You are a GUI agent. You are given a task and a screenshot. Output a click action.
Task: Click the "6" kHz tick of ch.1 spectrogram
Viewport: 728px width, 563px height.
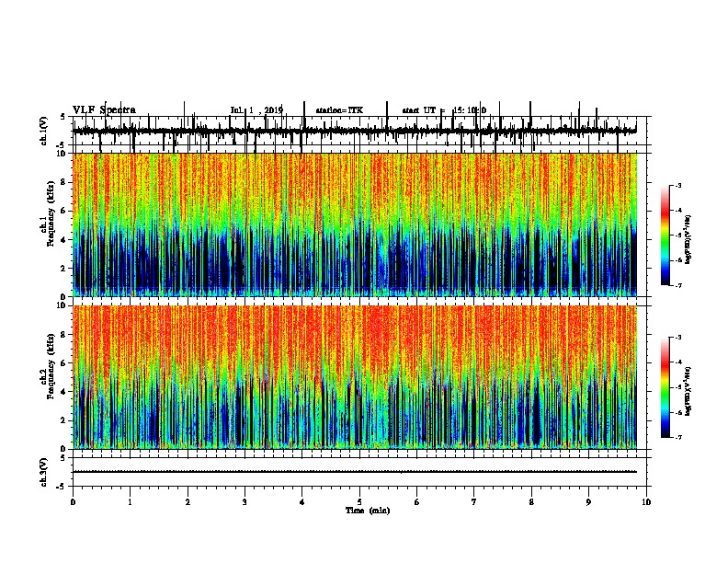[64, 211]
